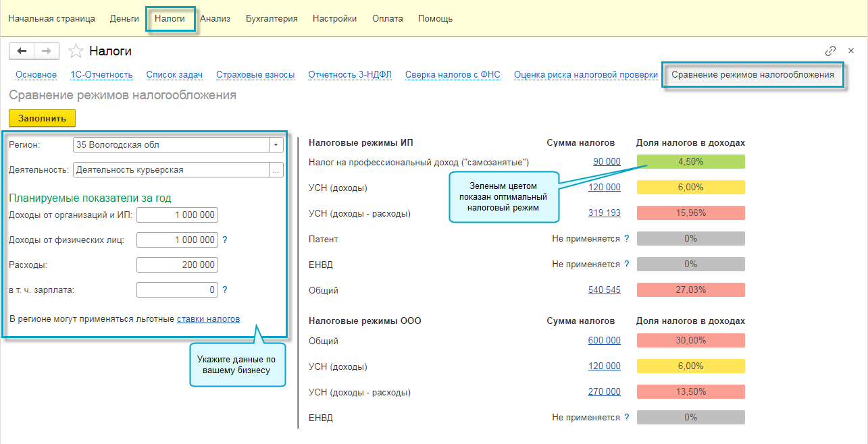Add Налоги page to favorites star

click(76, 51)
